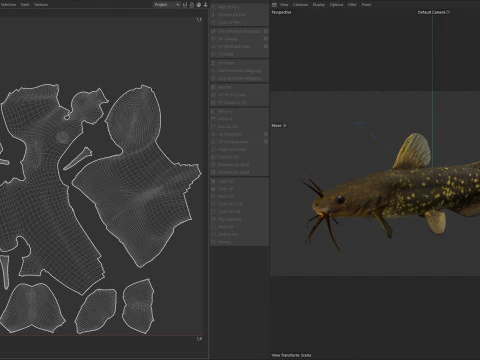Open the viewport Display menu

pos(319,5)
